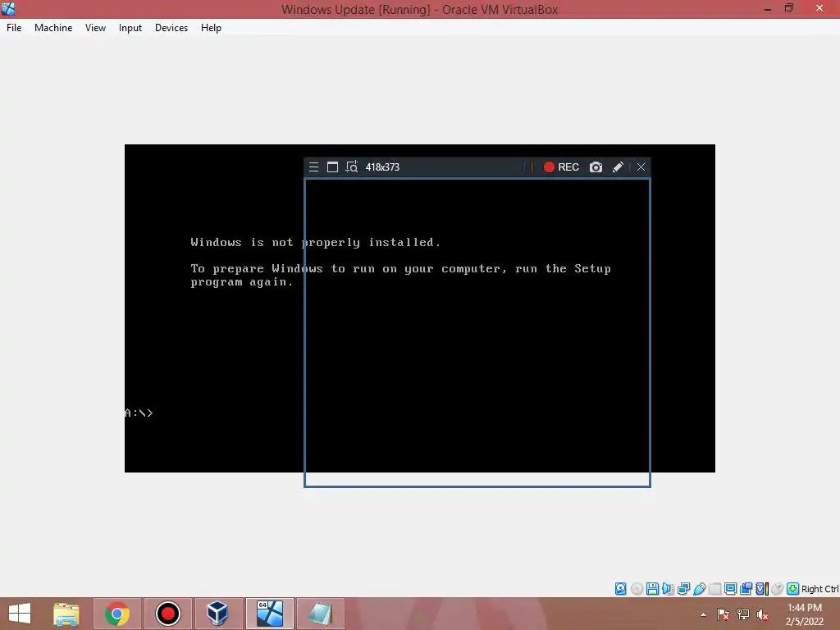Click the Action Center flag tray icon
The width and height of the screenshot is (840, 630).
[x=724, y=614]
